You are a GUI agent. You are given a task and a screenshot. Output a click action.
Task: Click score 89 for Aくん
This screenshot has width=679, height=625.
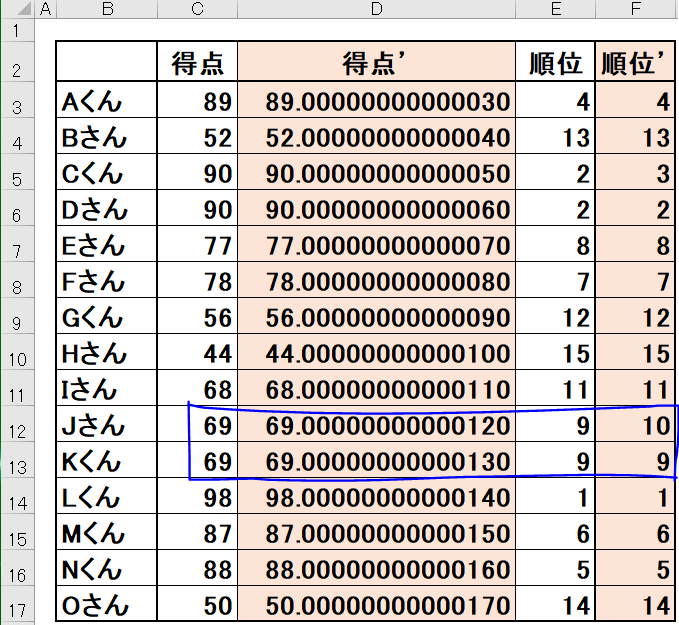click(197, 100)
